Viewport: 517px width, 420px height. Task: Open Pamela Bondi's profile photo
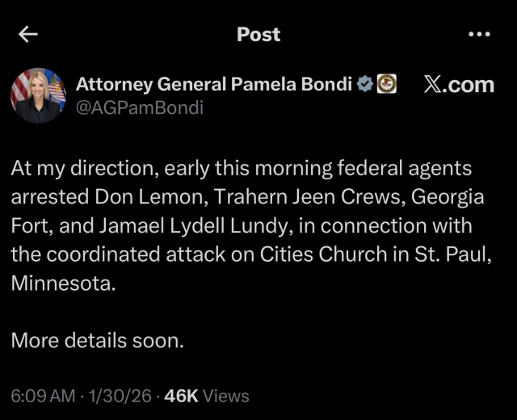click(38, 94)
